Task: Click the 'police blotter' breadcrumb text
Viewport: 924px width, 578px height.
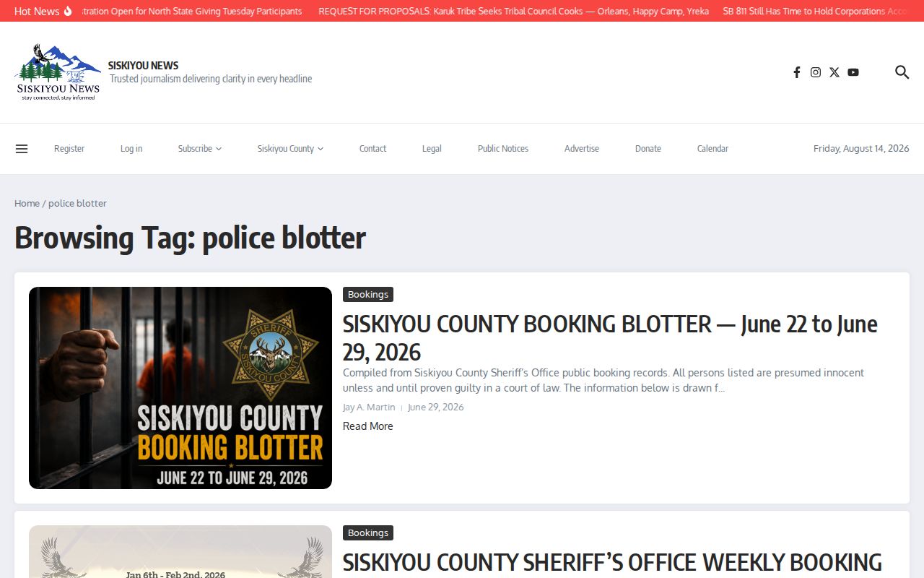Action: point(77,204)
